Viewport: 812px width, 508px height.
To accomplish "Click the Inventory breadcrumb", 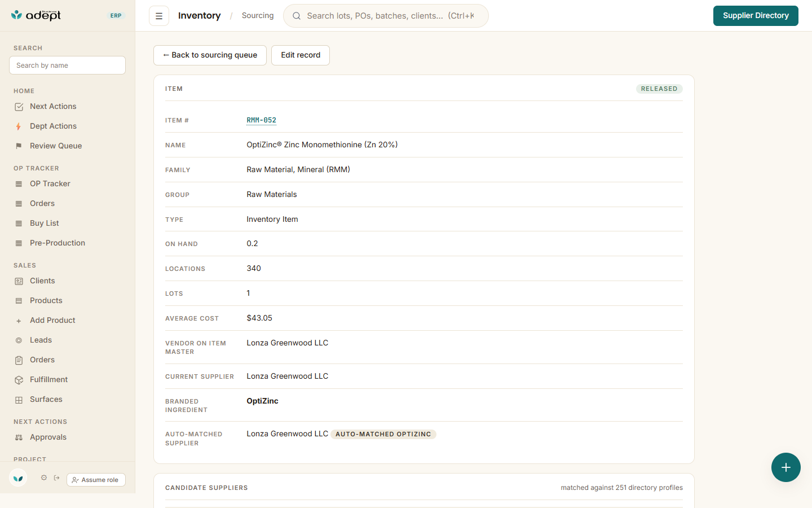I will click(x=200, y=16).
